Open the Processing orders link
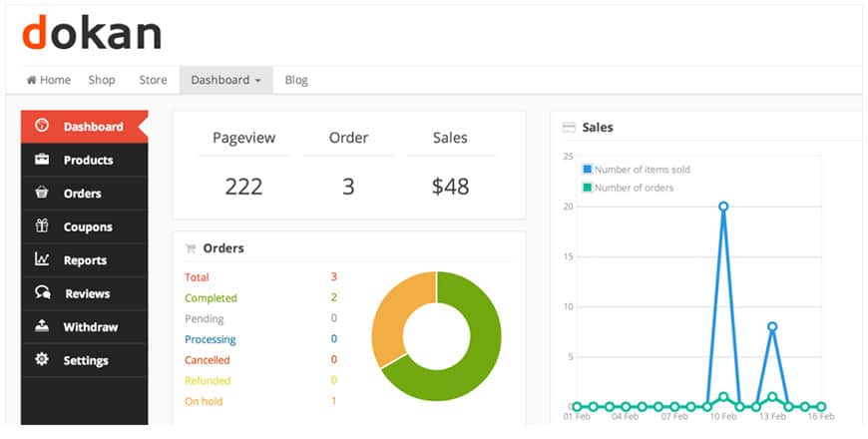 [x=211, y=339]
